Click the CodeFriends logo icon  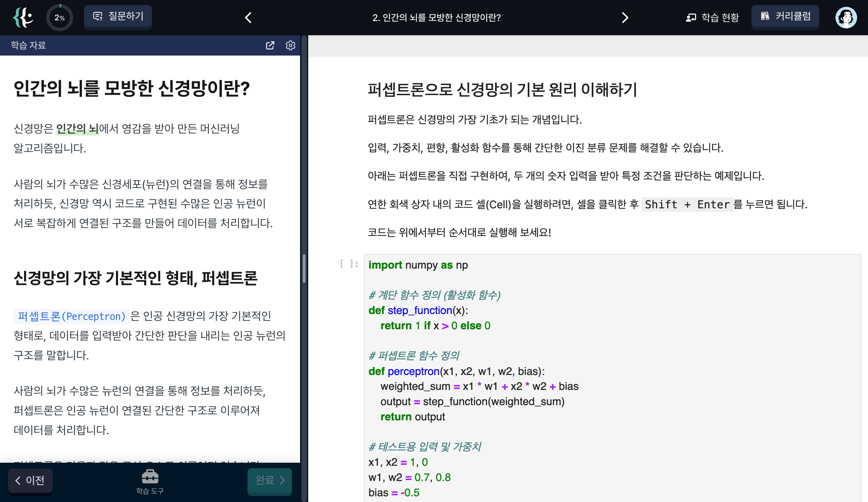23,17
